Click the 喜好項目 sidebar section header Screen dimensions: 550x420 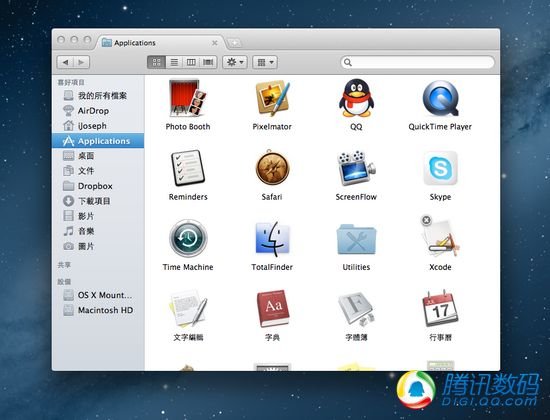point(71,82)
